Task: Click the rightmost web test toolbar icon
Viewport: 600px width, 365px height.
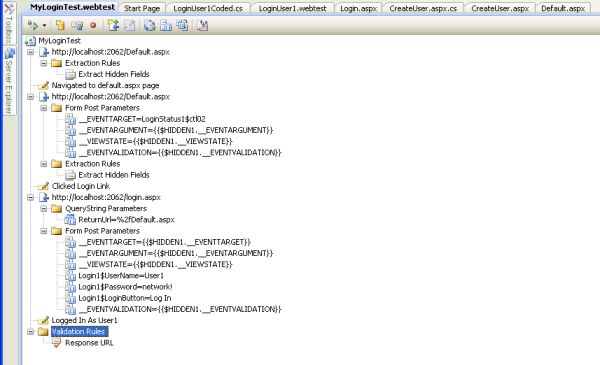Action: click(x=202, y=26)
